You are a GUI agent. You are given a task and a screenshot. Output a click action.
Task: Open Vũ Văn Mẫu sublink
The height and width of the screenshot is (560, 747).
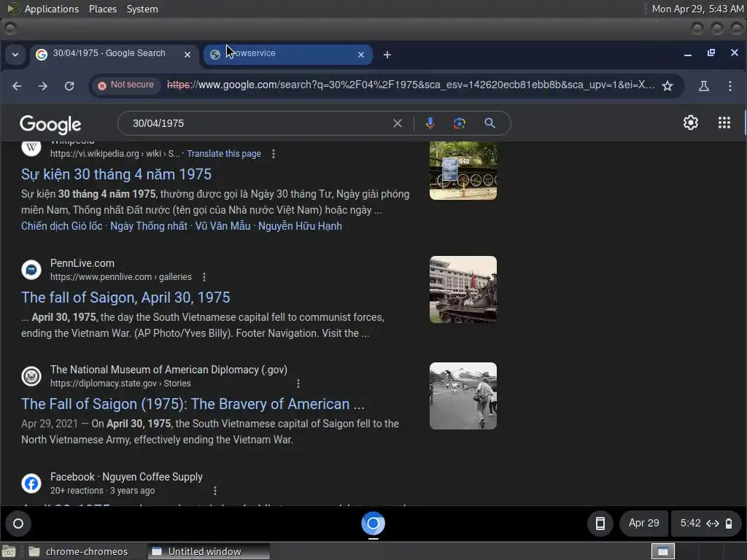coord(222,226)
